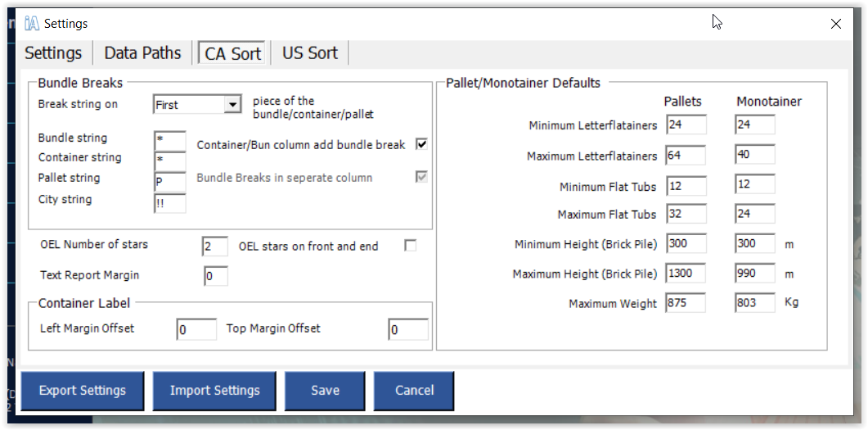Switch to the US Sort tab
The height and width of the screenshot is (430, 868).
tap(310, 53)
